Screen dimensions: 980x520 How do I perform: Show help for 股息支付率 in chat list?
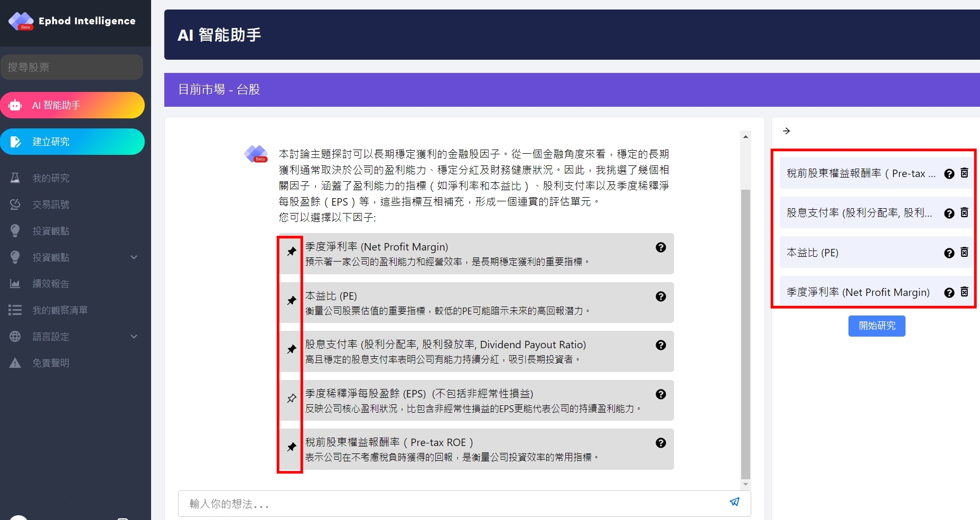coord(660,345)
